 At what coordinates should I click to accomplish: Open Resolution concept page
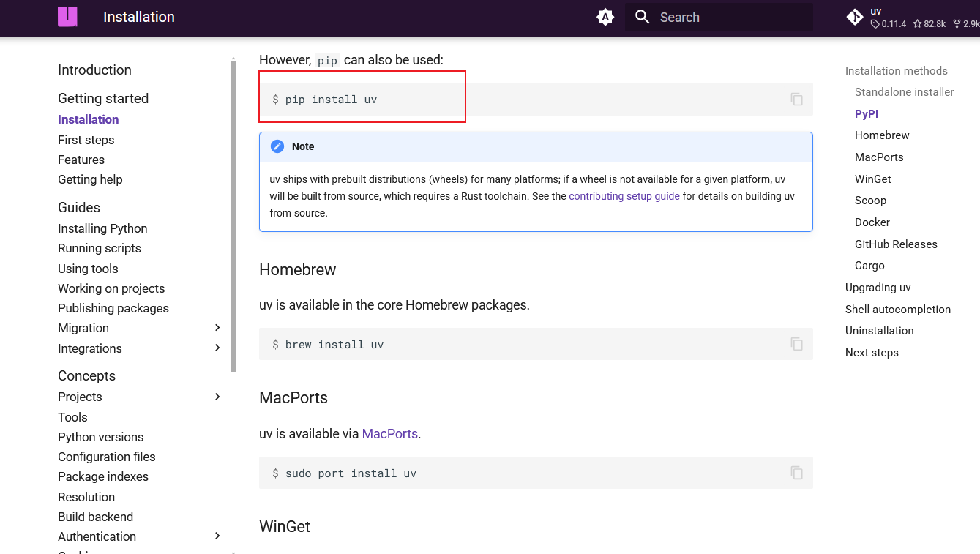pos(86,497)
